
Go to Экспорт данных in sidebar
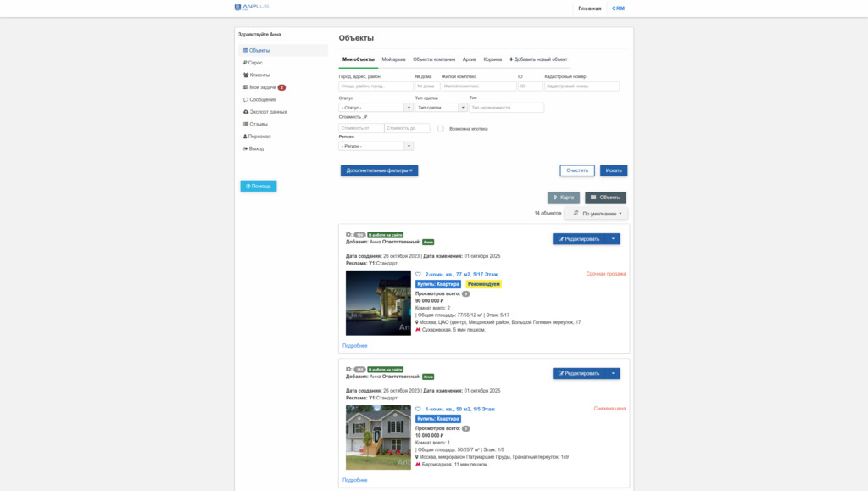[x=267, y=111]
